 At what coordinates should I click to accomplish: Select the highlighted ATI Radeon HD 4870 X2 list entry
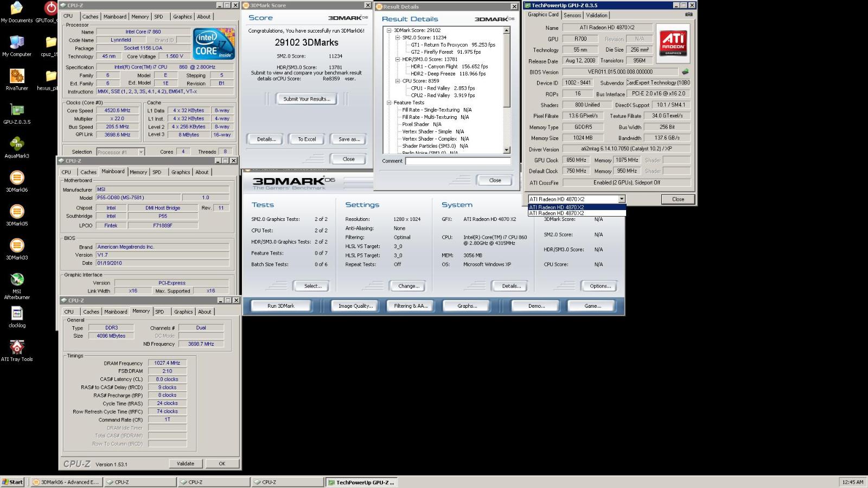[577, 207]
